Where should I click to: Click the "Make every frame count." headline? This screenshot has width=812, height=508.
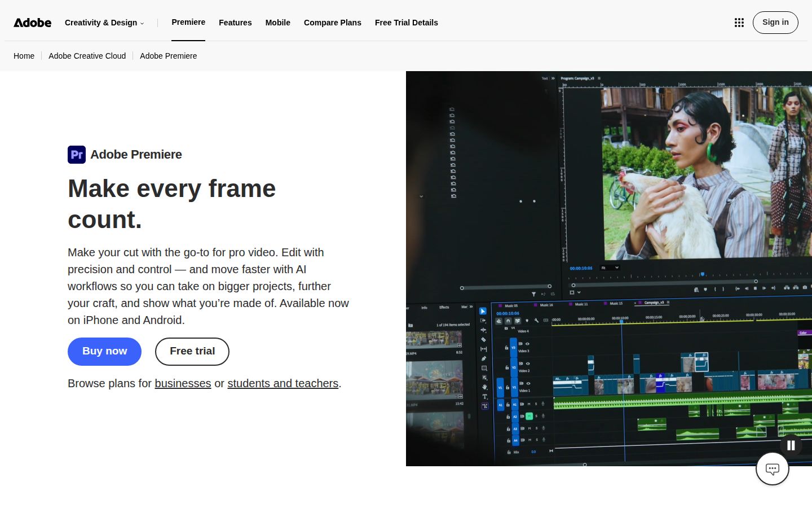tap(171, 204)
